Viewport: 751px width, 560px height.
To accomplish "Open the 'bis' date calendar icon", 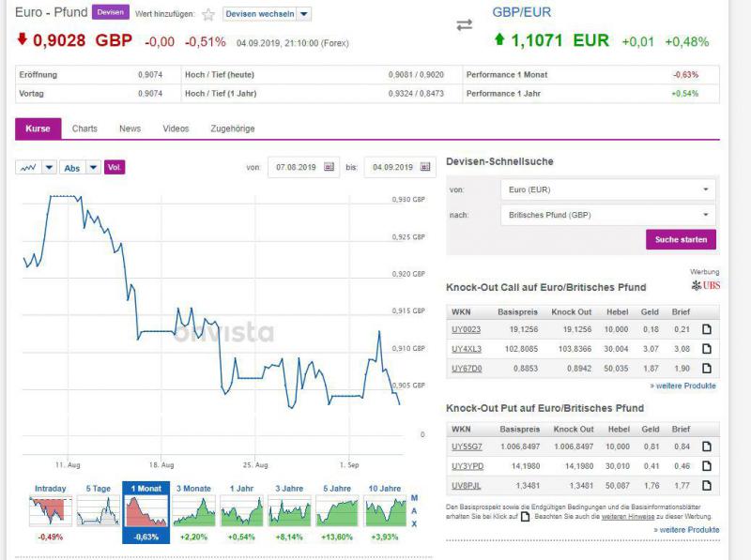I will (x=426, y=167).
